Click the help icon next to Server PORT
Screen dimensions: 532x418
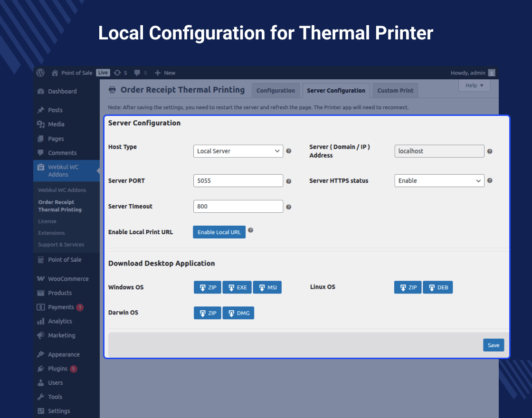[288, 181]
